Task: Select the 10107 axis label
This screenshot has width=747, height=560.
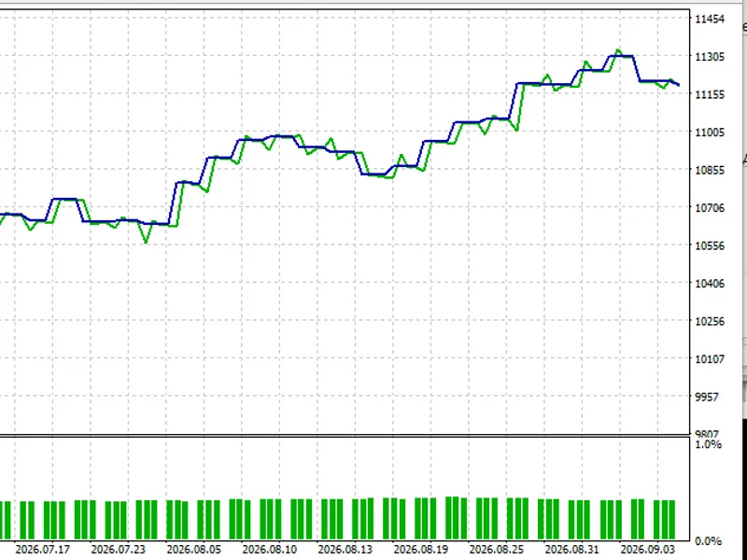Action: point(710,359)
